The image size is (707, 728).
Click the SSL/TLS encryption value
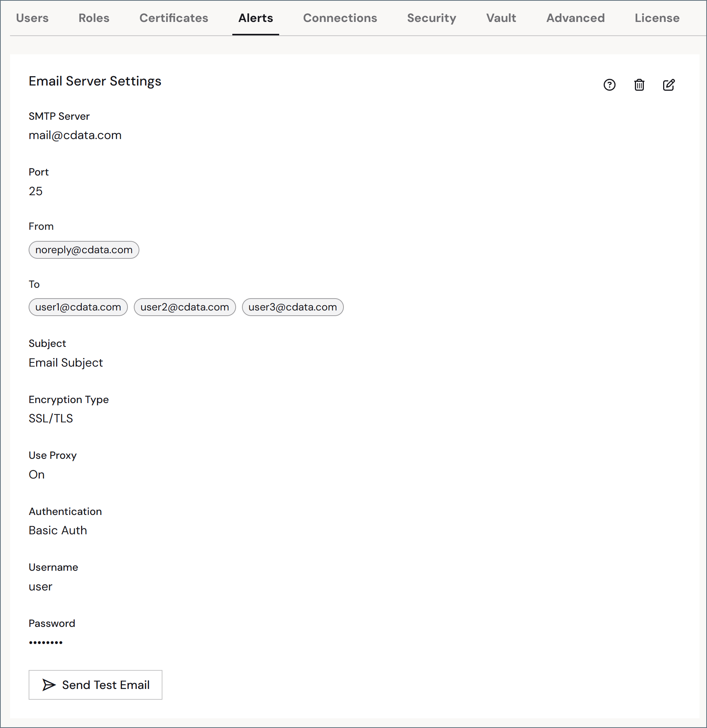tap(51, 418)
